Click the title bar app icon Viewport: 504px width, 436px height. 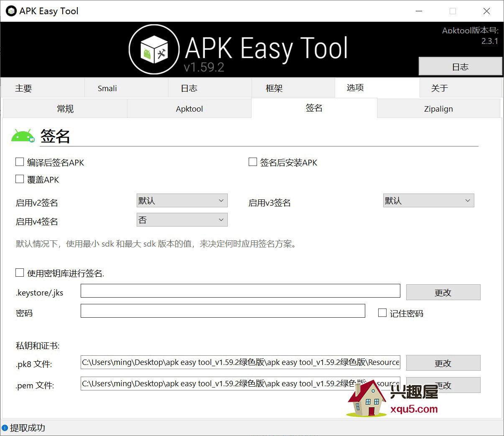point(11,11)
